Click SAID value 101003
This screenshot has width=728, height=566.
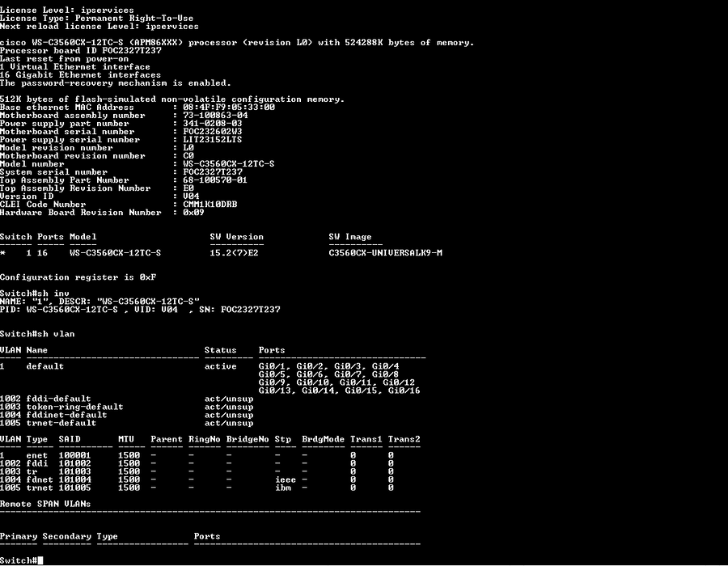tap(74, 472)
